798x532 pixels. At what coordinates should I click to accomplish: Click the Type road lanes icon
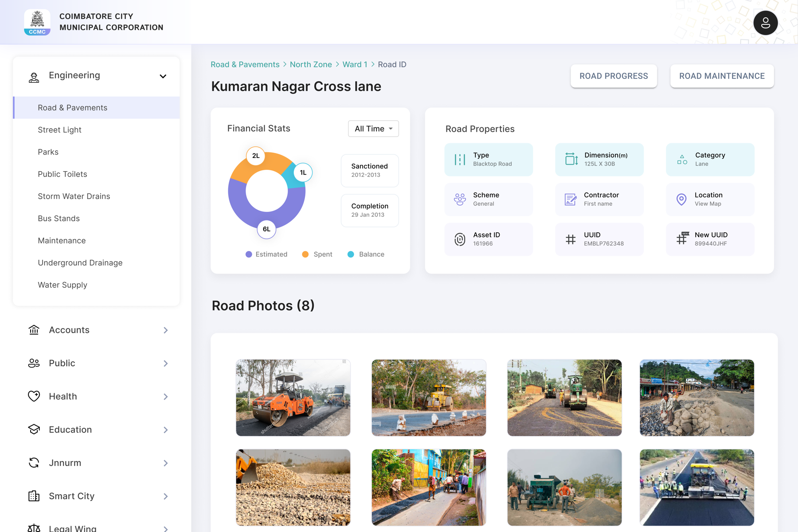point(460,160)
